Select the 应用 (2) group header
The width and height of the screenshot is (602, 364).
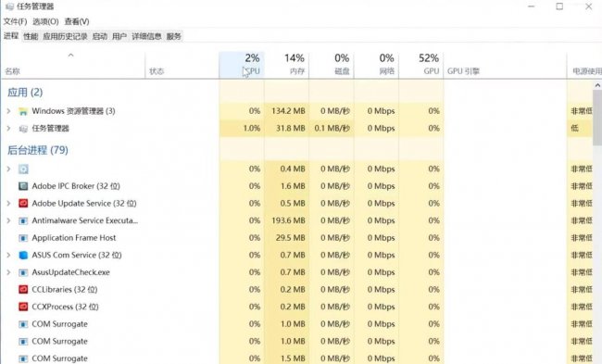click(x=25, y=93)
